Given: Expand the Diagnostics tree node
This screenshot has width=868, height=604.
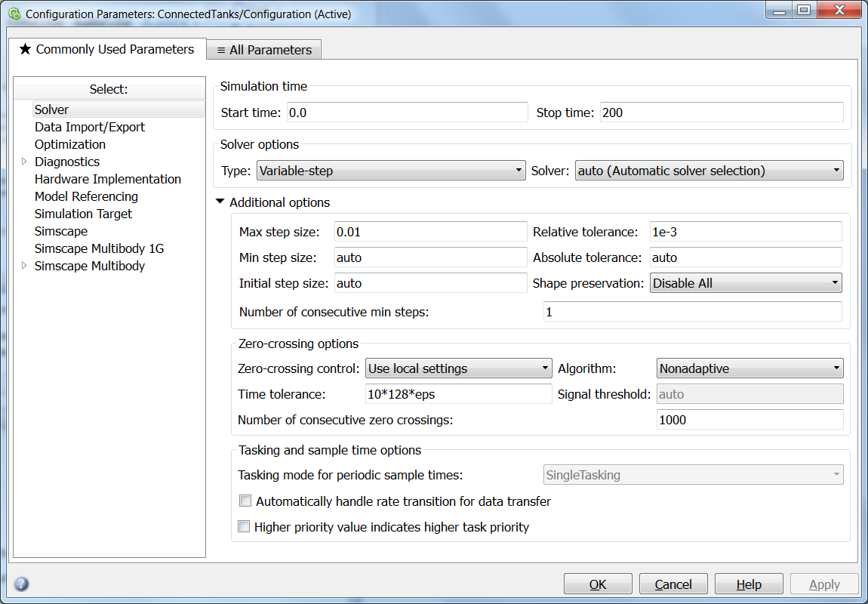Looking at the screenshot, I should tap(24, 162).
